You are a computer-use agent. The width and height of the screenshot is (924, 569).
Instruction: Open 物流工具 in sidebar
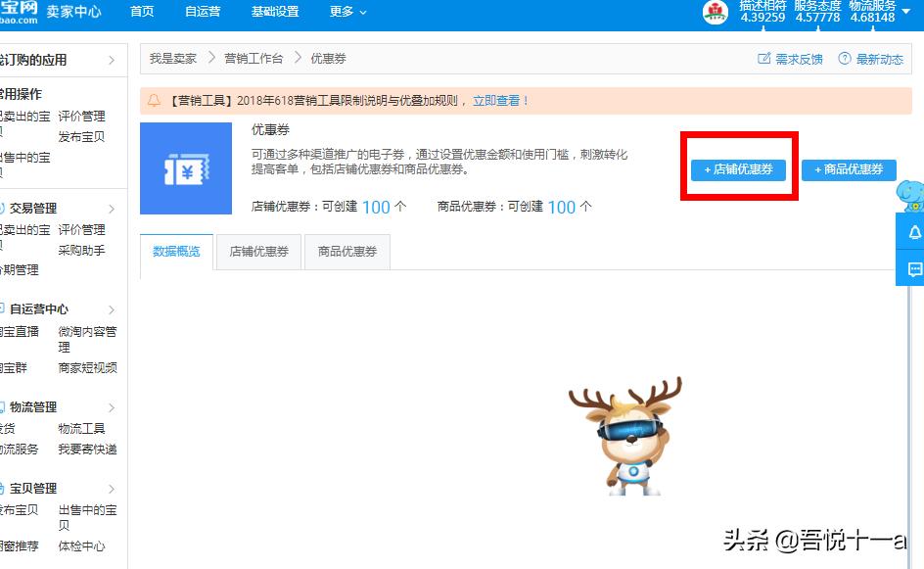tap(81, 429)
